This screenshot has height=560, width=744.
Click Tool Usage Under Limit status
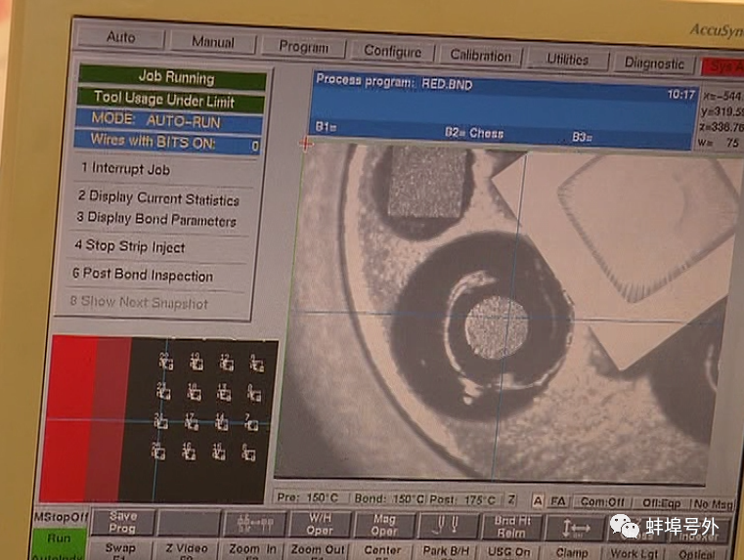click(171, 100)
